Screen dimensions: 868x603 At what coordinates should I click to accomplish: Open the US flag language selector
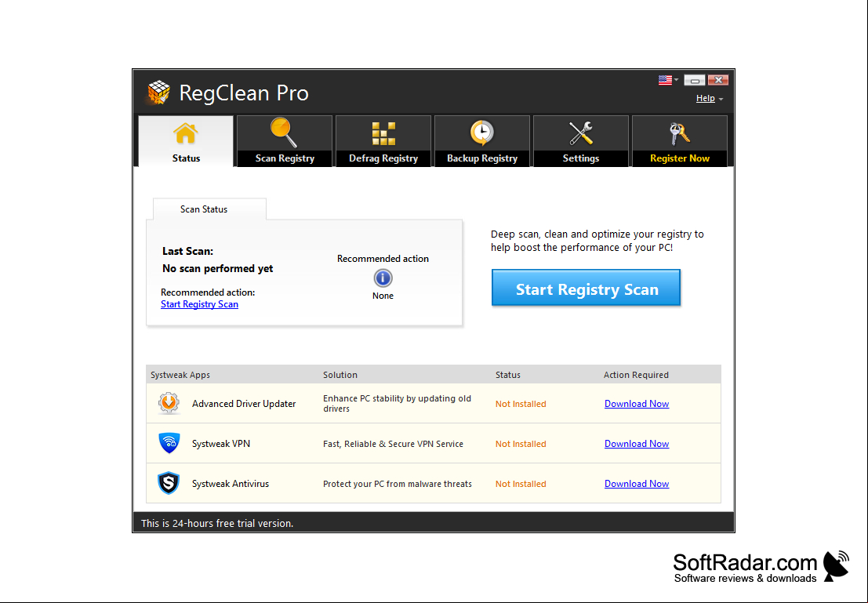(668, 80)
